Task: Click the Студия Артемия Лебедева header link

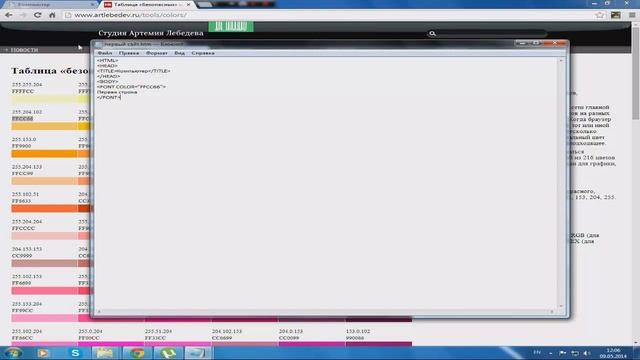Action: [151, 33]
